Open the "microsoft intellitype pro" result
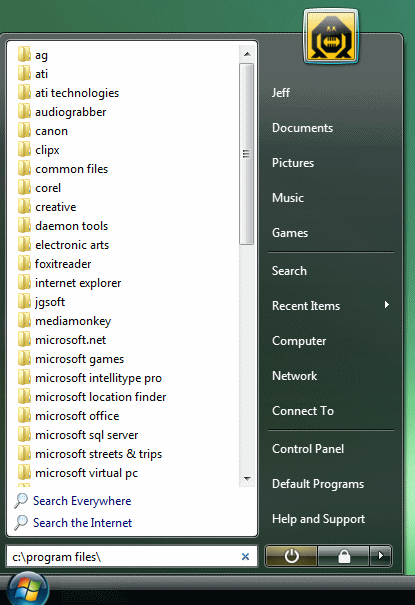Image resolution: width=415 pixels, height=605 pixels. [98, 378]
